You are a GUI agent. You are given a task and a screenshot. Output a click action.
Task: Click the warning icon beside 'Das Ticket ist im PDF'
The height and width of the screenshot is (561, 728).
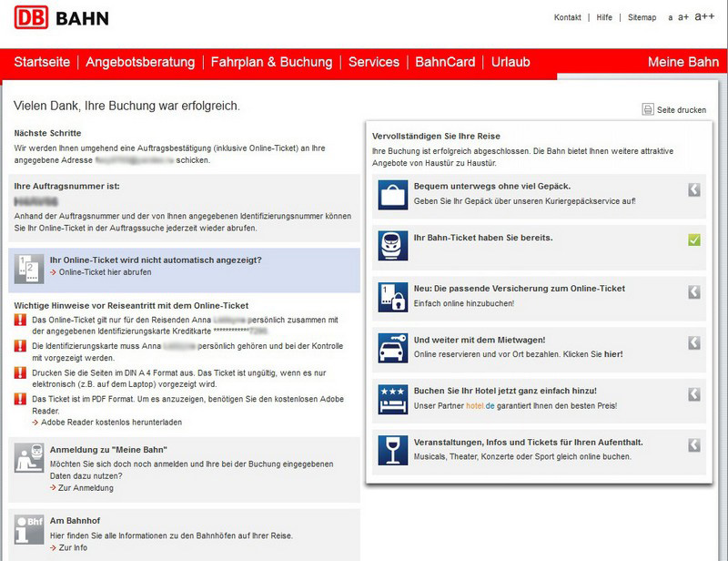point(20,399)
